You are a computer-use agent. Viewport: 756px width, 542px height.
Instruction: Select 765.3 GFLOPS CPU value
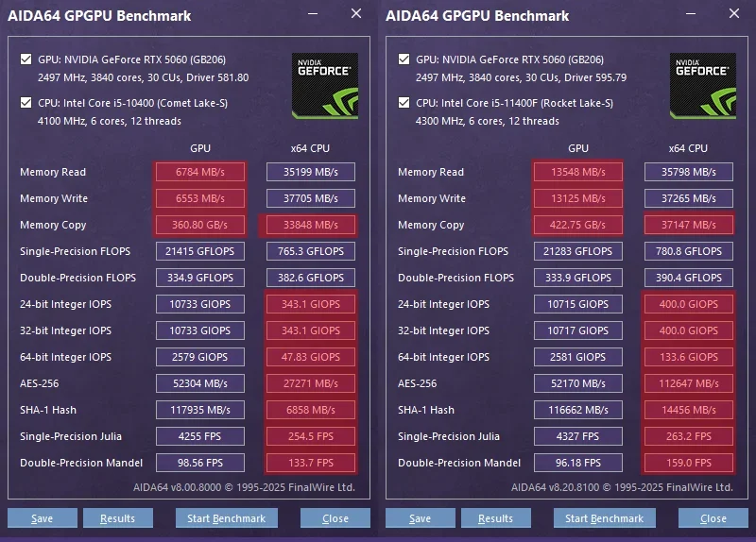[x=311, y=251]
